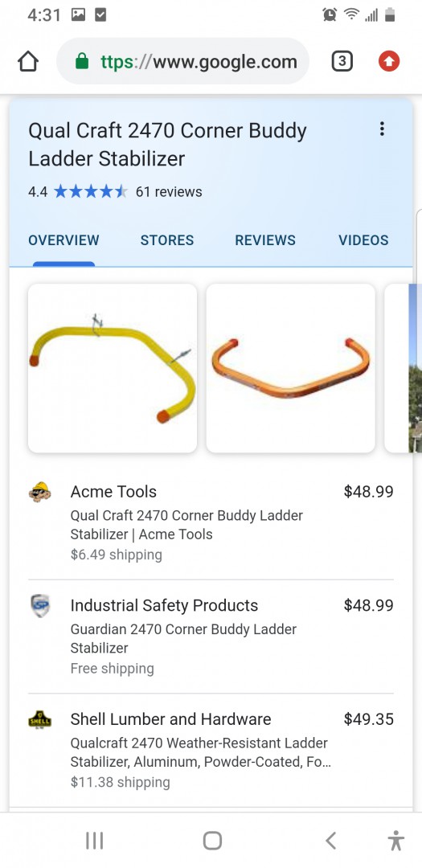Tap the red update arrow icon
This screenshot has width=422, height=868.
[389, 61]
